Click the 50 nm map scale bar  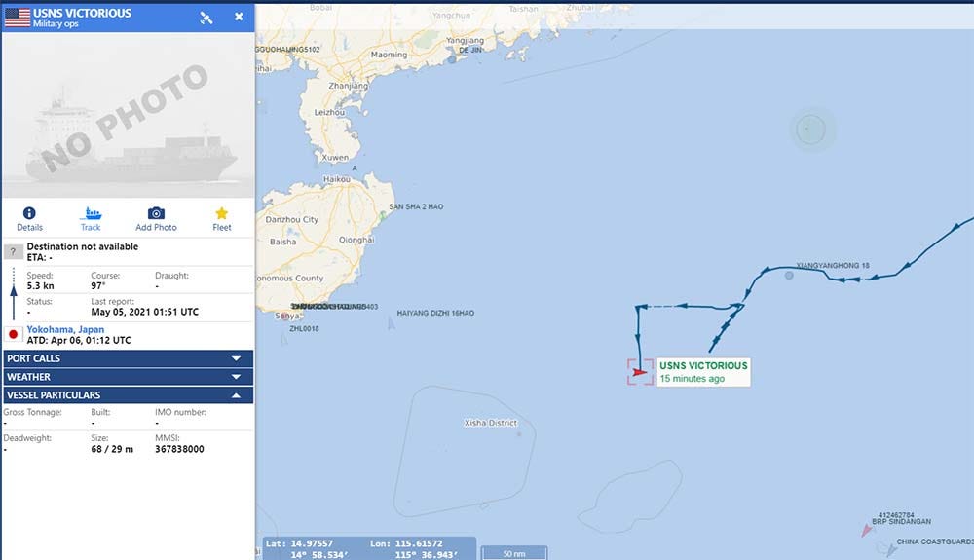(x=514, y=552)
